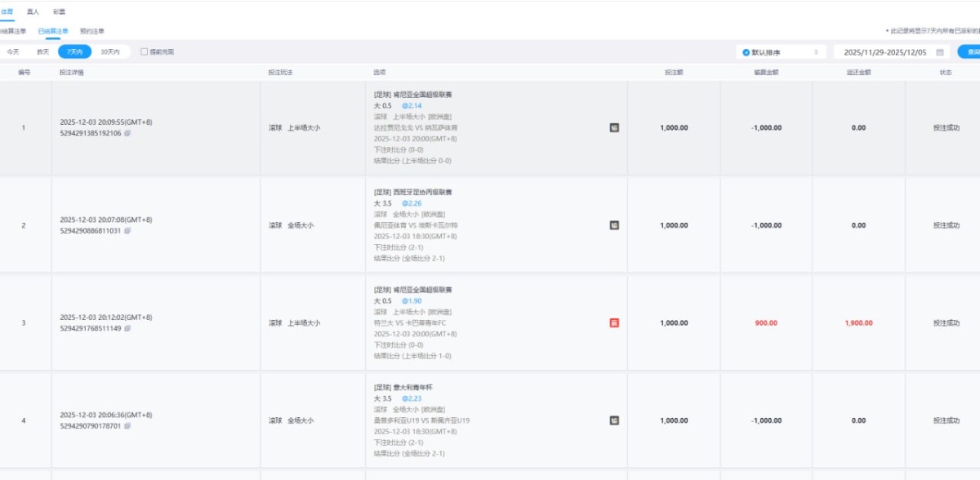Click the sort arrows beside 默认排序
Image resolution: width=980 pixels, height=480 pixels.
pos(817,51)
